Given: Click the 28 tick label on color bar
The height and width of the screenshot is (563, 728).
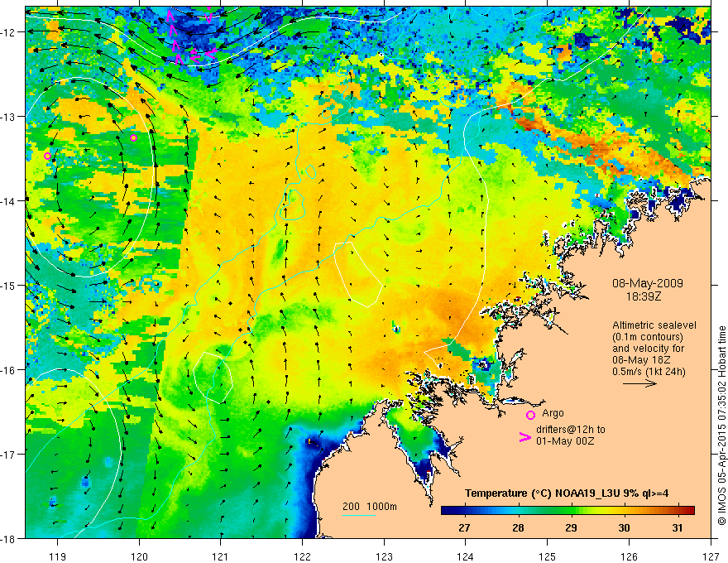Looking at the screenshot, I should pos(518,527).
